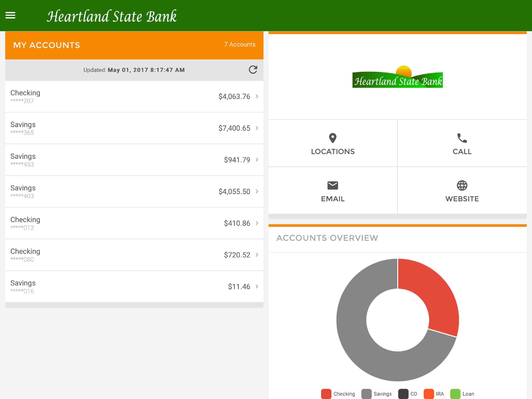
Task: Click the CD legend label text
Action: point(414,394)
